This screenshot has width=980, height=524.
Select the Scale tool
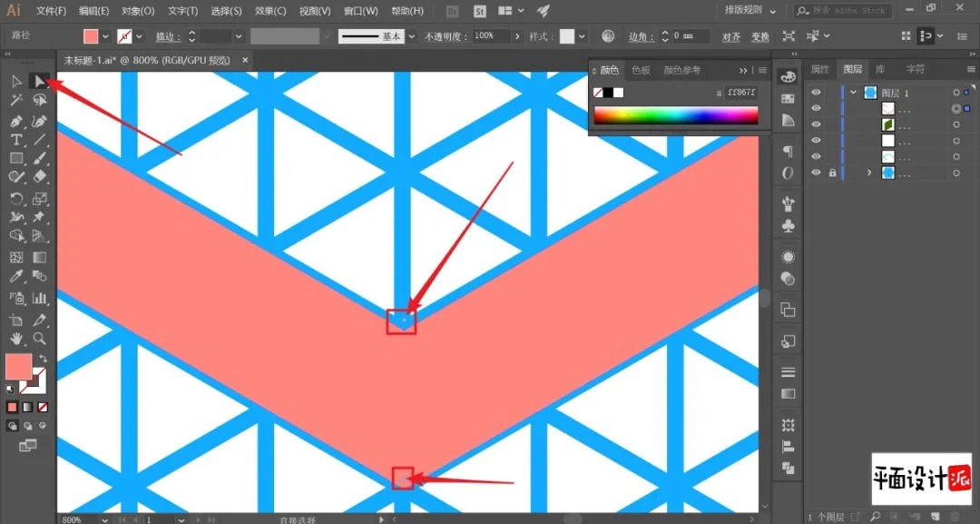click(40, 199)
